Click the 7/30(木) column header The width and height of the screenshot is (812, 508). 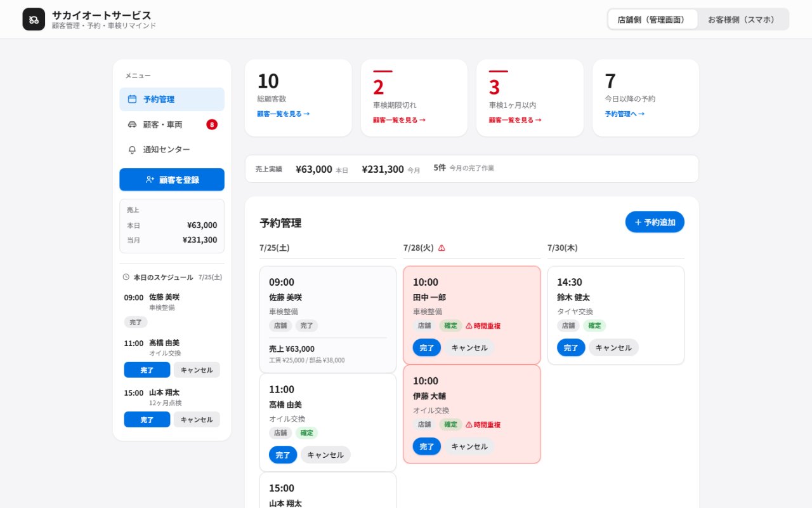coord(563,248)
